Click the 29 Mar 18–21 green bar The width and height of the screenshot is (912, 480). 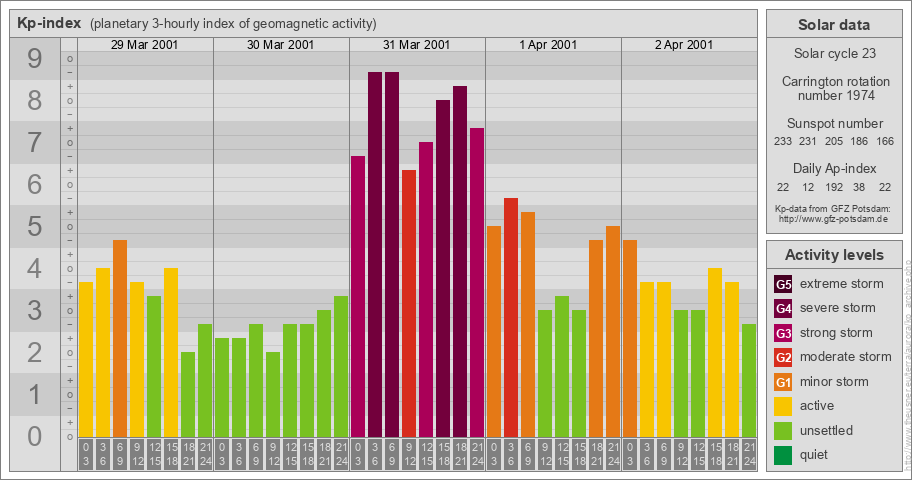coord(188,395)
